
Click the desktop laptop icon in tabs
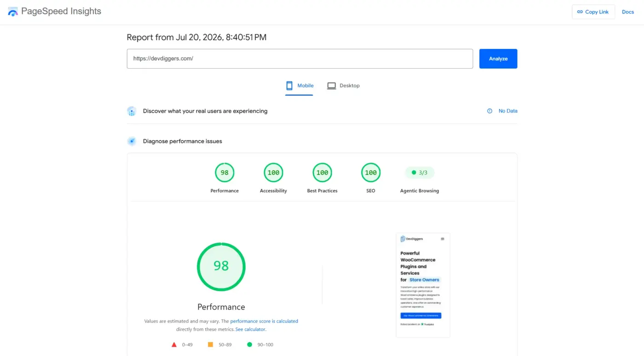(x=332, y=86)
